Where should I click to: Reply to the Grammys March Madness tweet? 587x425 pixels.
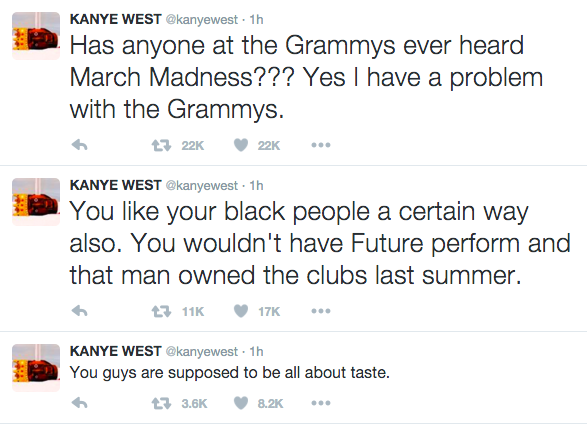79,145
